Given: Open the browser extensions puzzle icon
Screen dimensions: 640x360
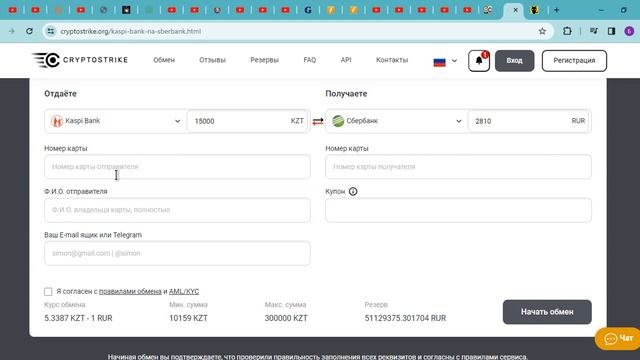Looking at the screenshot, I should pos(567,31).
